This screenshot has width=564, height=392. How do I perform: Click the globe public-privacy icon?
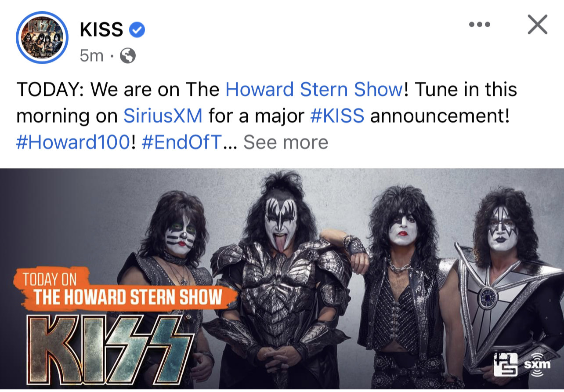(x=127, y=56)
